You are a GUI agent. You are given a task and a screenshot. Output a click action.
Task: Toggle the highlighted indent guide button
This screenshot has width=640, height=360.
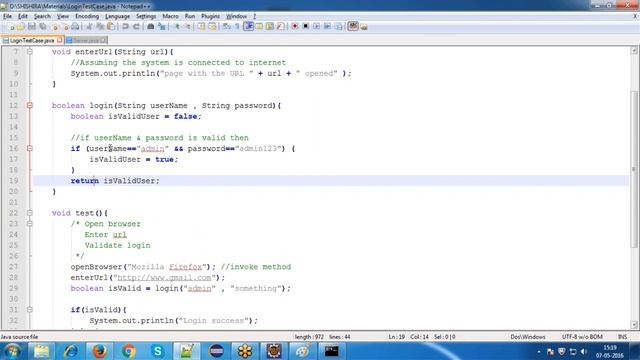click(248, 27)
